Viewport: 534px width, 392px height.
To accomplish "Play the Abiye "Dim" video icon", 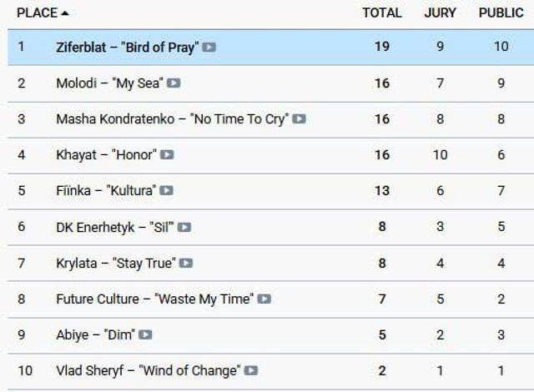I will [x=145, y=334].
